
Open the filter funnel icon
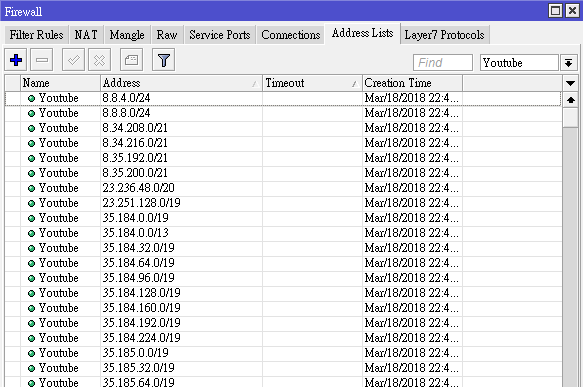(164, 60)
